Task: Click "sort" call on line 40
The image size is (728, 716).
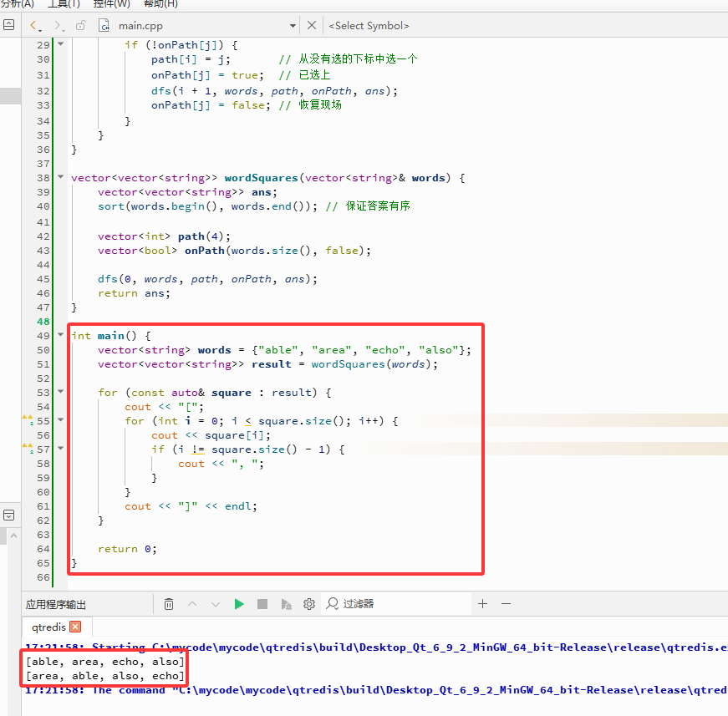Action: point(111,206)
